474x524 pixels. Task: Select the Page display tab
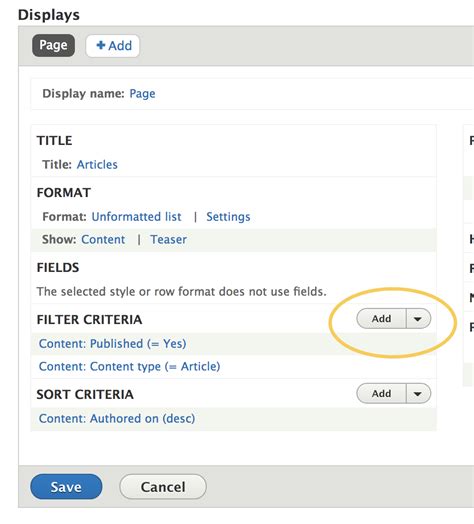pos(53,45)
